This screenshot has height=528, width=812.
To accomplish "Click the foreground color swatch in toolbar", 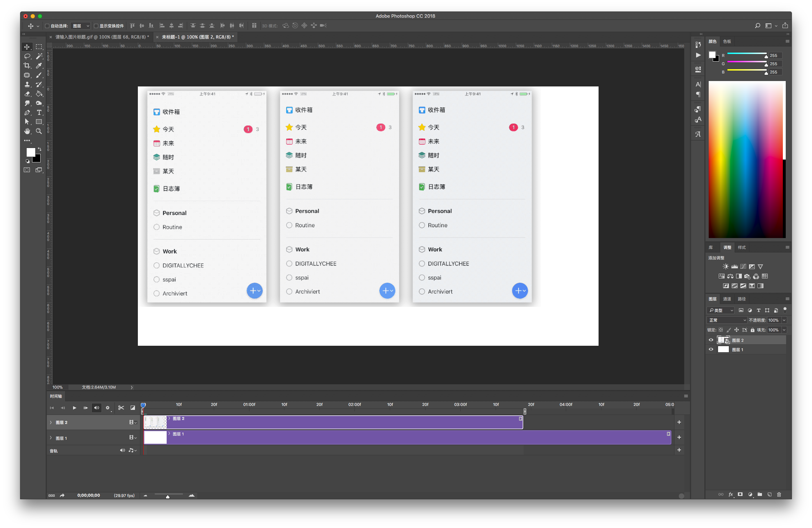I will tap(31, 152).
